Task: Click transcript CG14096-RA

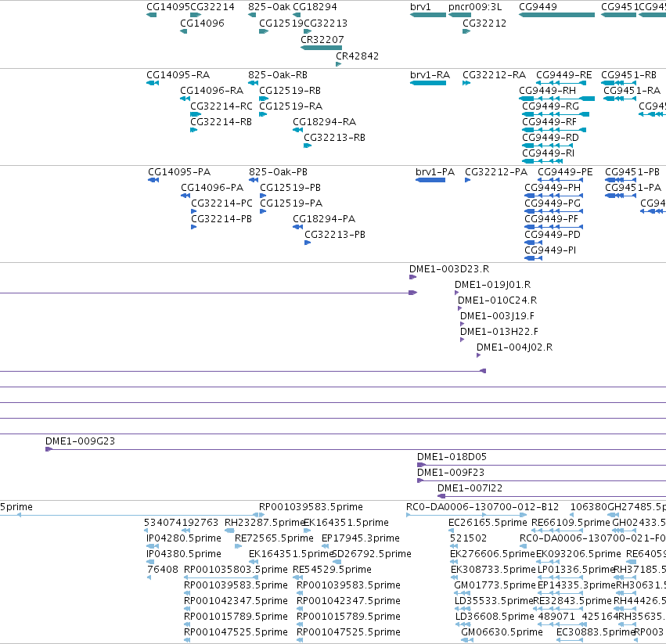Action: (211, 91)
